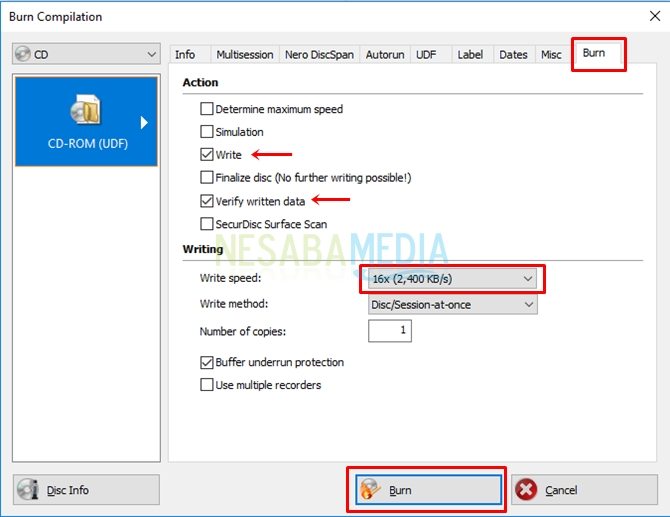670x517 pixels.
Task: Select the CD-ROM (UDF) compilation icon
Action: pyautogui.click(x=85, y=109)
